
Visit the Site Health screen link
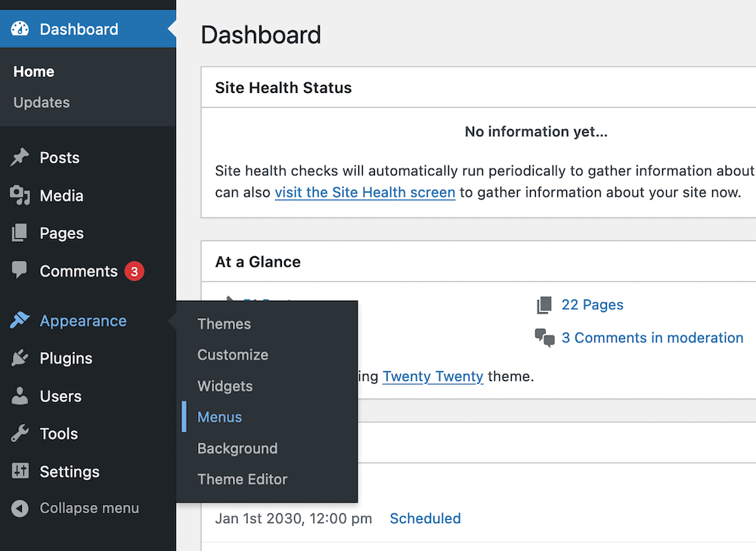[x=365, y=192]
